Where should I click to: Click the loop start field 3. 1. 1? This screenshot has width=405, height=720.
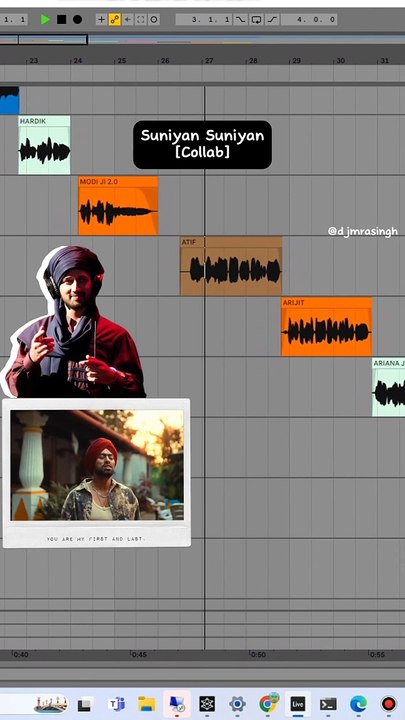[205, 19]
